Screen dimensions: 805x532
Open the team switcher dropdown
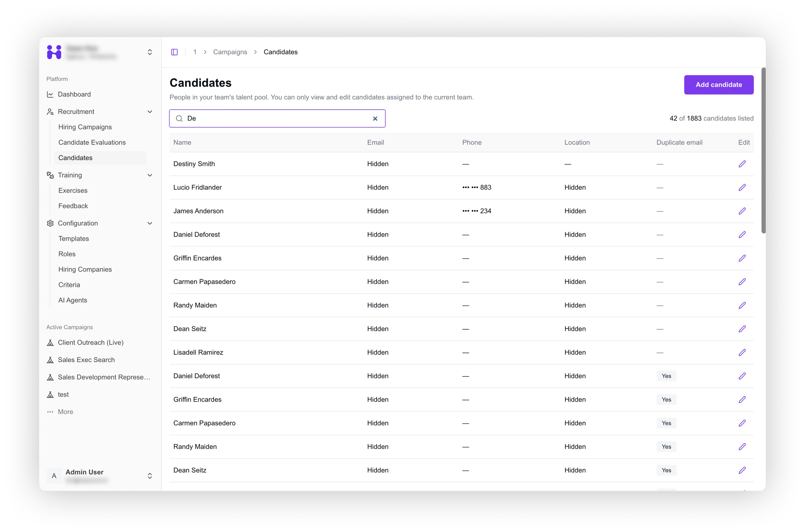click(x=150, y=52)
